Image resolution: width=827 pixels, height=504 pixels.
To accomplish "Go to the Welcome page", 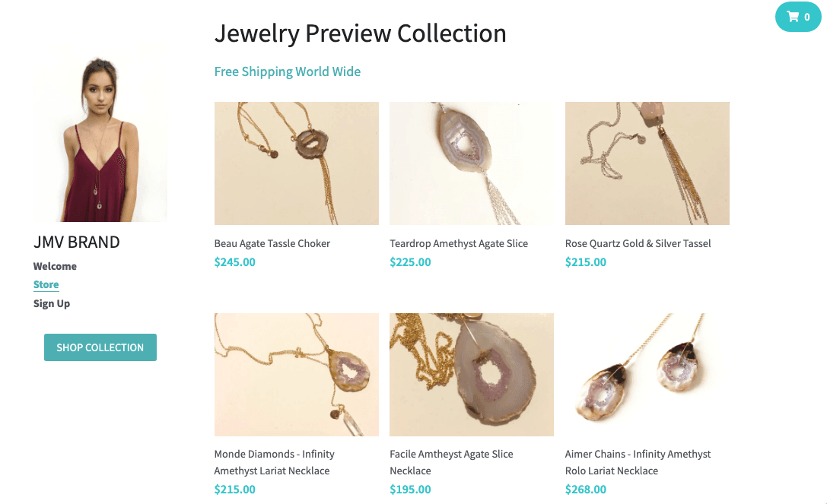I will [x=55, y=266].
